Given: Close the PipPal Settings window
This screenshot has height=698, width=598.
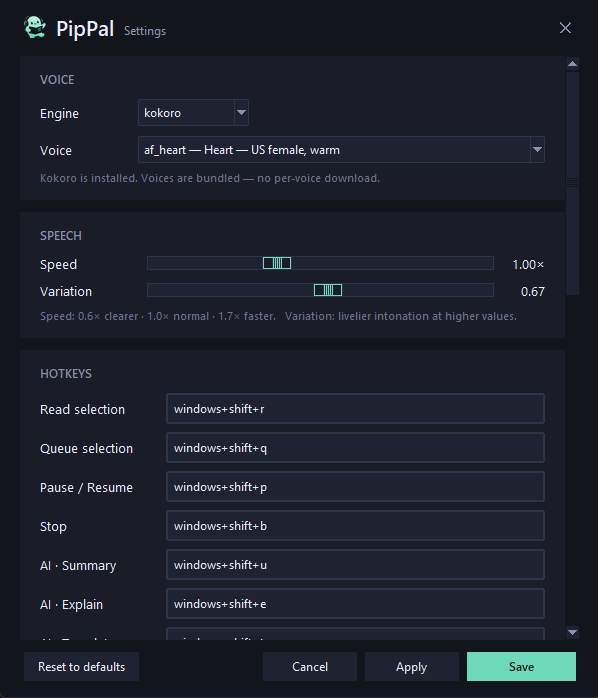Looking at the screenshot, I should tap(565, 28).
